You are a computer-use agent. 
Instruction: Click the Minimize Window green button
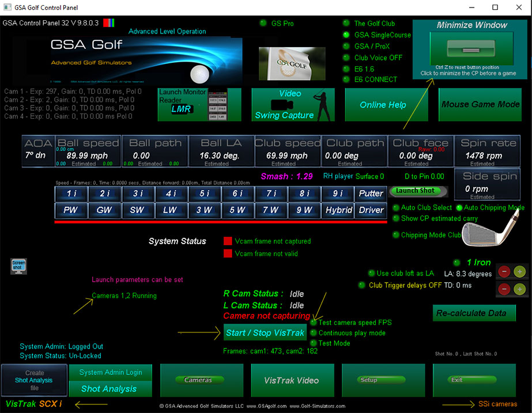[x=471, y=48]
